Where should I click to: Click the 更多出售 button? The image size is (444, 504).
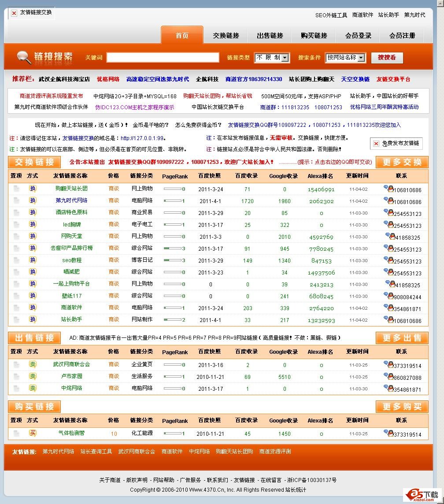(x=402, y=338)
